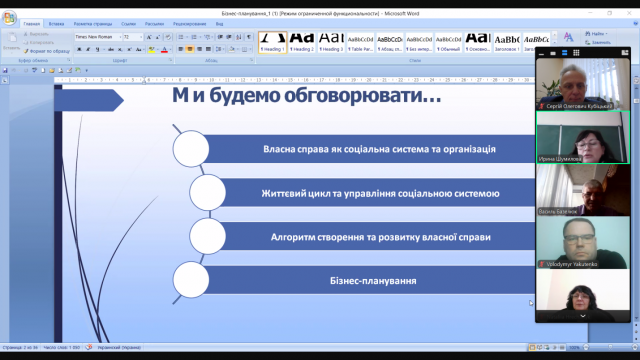This screenshot has width=640, height=360.
Task: Toggle align text left
Action: (180, 49)
